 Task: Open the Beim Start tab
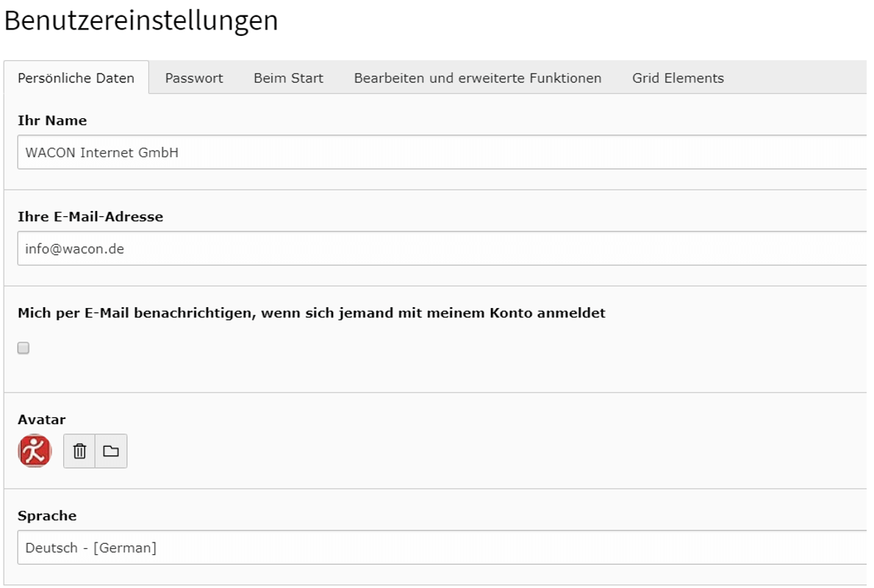click(288, 78)
